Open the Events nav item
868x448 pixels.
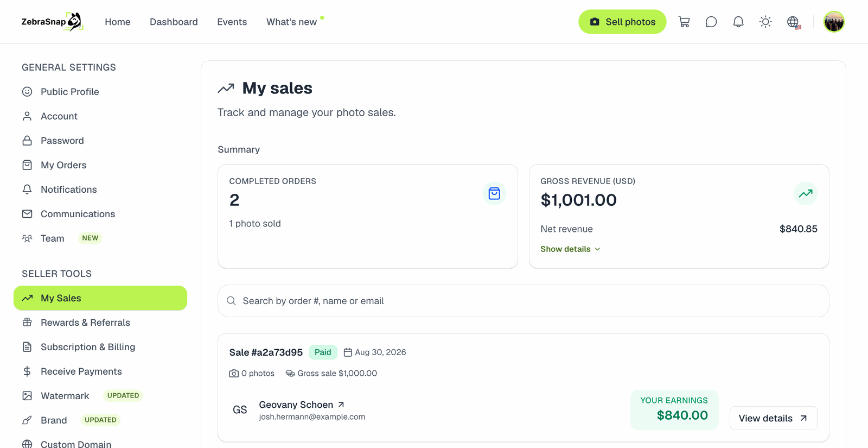(x=232, y=22)
